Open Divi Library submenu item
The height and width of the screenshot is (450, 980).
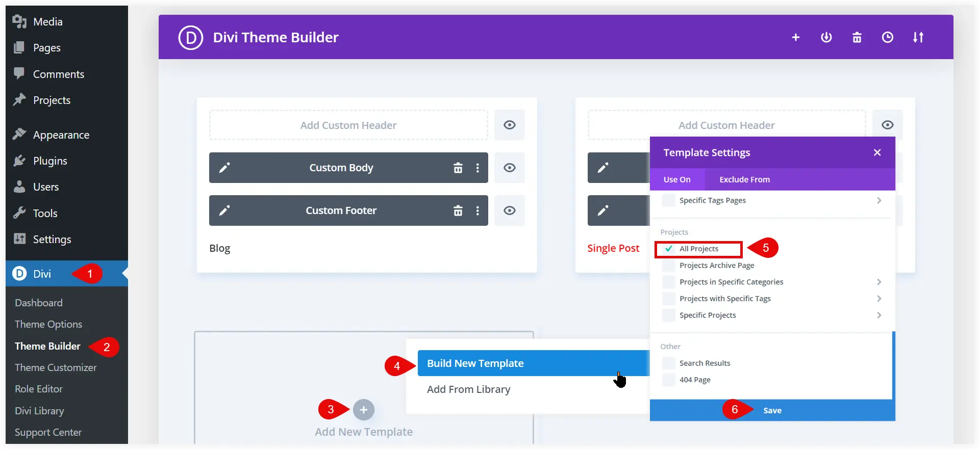(x=39, y=411)
